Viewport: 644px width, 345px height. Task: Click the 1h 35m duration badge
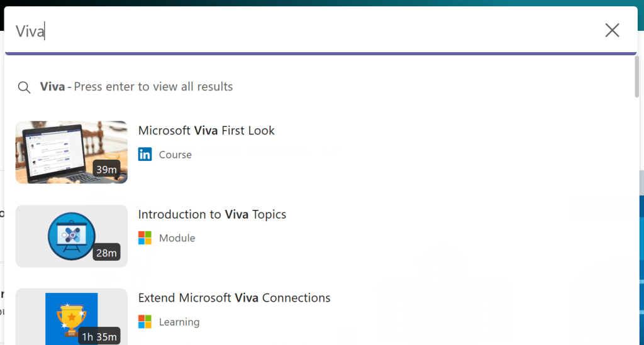[x=99, y=336]
